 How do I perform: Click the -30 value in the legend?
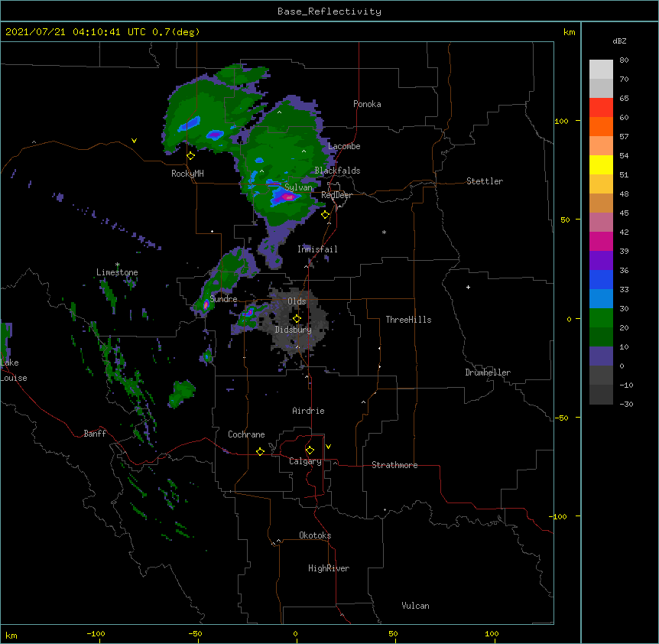tap(626, 405)
